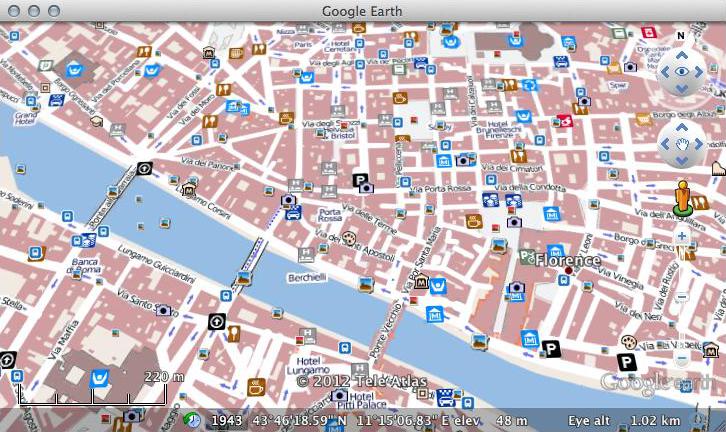Click the fork-and-knife restaurant icon beside Pegman
The width and height of the screenshot is (726, 432).
tap(699, 203)
